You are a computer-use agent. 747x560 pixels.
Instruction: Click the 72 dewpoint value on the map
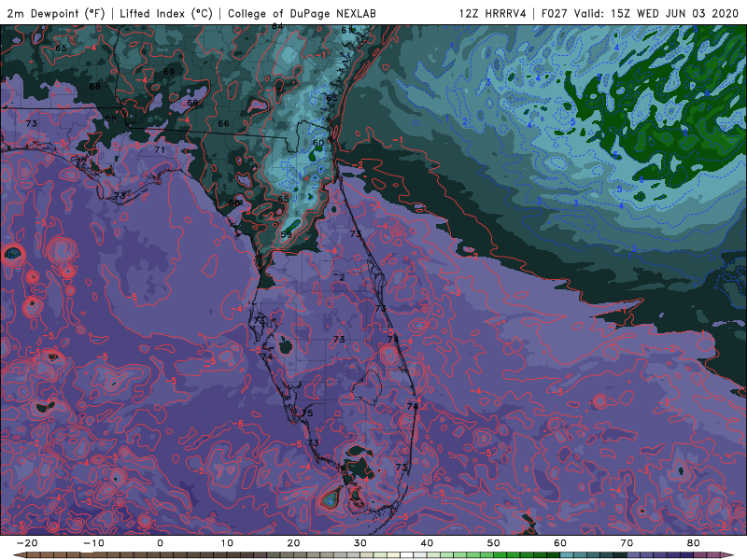tap(81, 161)
